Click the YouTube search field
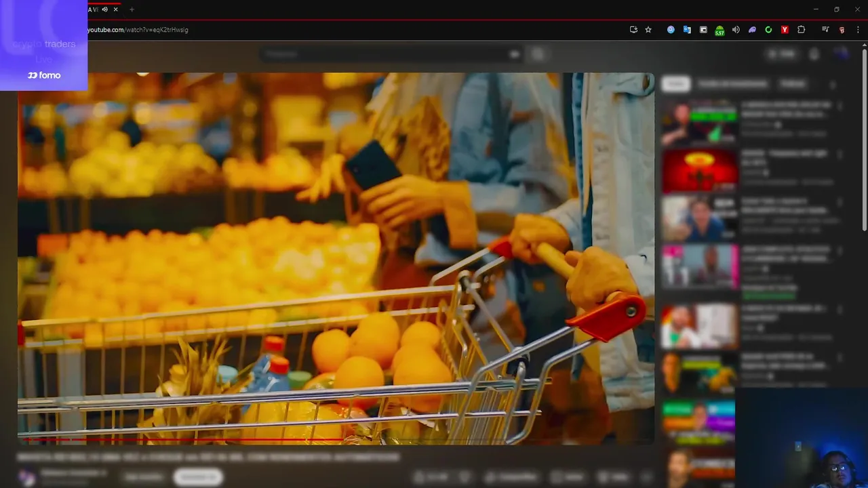Screen dimensions: 868x488 (390, 54)
